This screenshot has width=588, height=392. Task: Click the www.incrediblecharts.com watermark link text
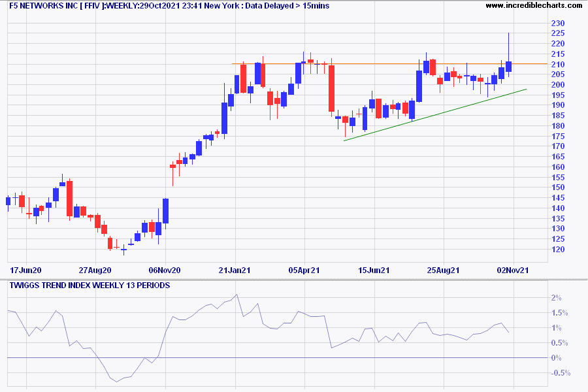pos(534,5)
